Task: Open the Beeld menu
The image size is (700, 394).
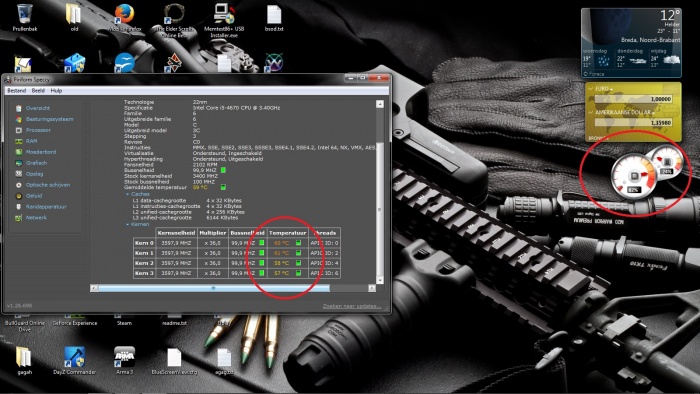Action: click(x=38, y=91)
